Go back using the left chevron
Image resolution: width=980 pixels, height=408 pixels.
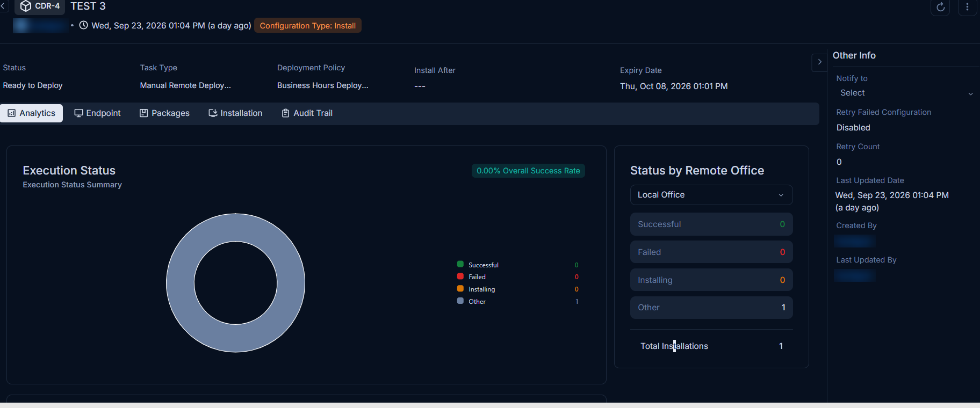click(x=3, y=6)
